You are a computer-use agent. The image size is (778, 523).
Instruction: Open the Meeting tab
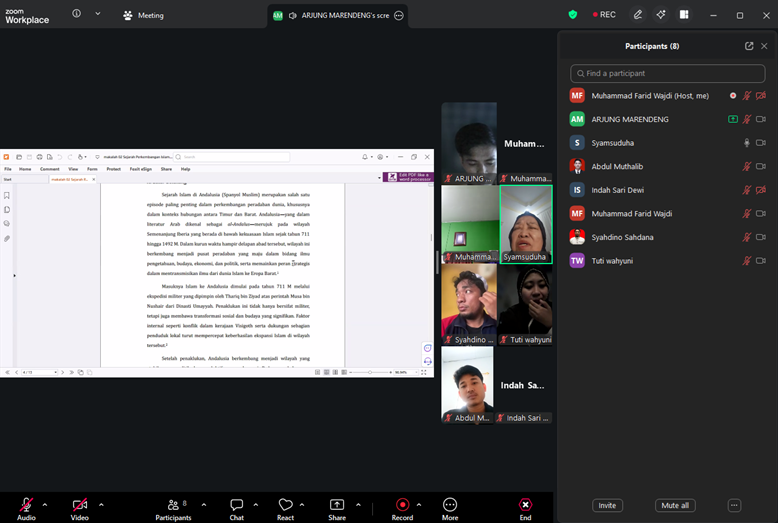143,15
